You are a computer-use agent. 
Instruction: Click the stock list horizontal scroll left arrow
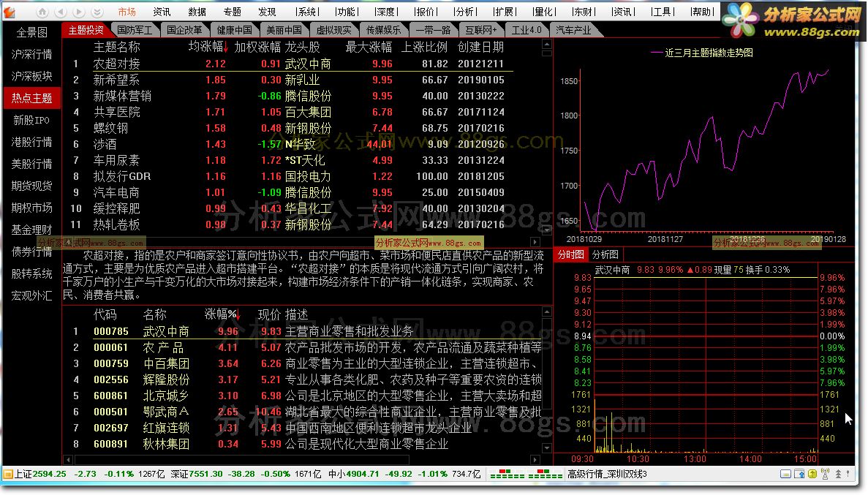tap(69, 460)
